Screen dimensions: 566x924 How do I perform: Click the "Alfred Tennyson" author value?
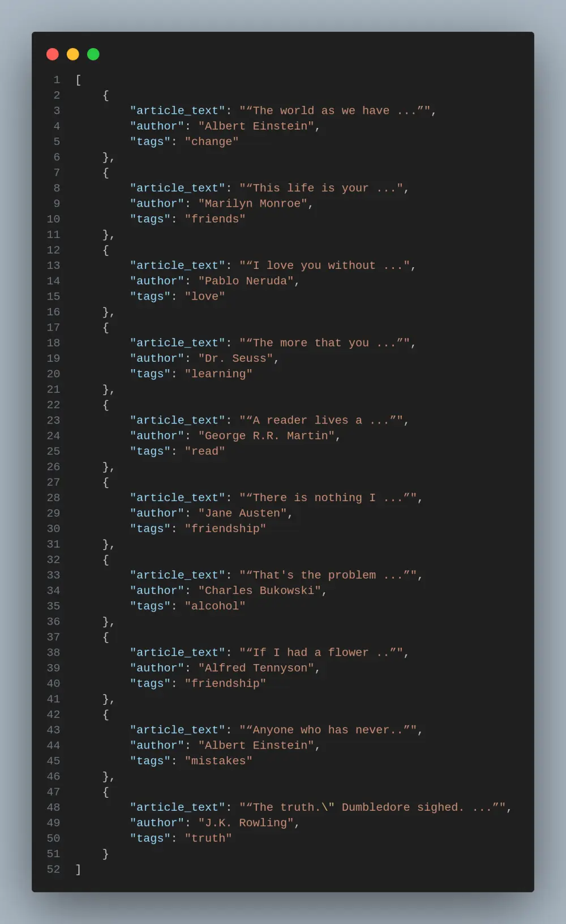pyautogui.click(x=256, y=668)
